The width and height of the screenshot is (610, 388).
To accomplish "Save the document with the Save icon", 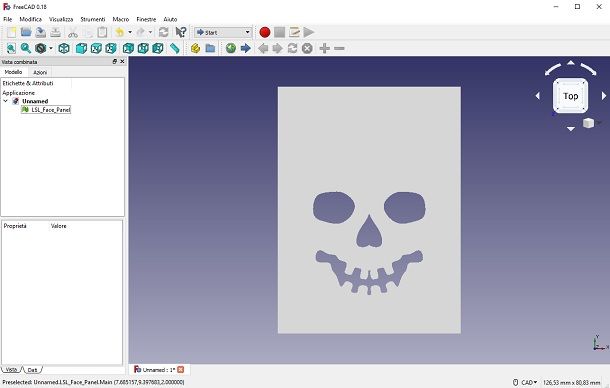I will tap(41, 32).
